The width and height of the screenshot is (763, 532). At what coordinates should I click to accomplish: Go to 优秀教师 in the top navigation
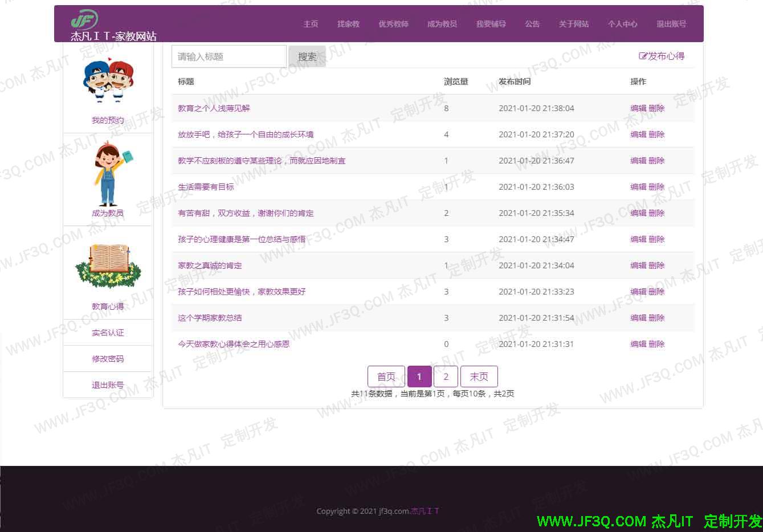(393, 24)
